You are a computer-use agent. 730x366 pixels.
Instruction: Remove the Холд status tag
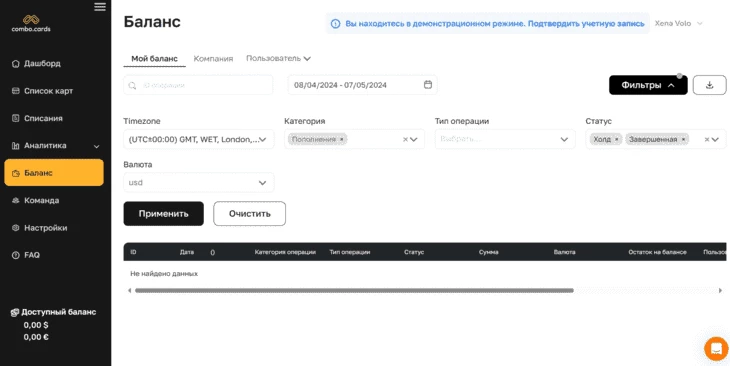(x=616, y=139)
